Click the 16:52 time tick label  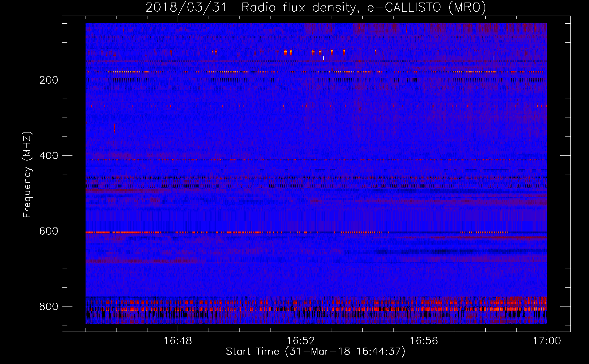coord(301,341)
